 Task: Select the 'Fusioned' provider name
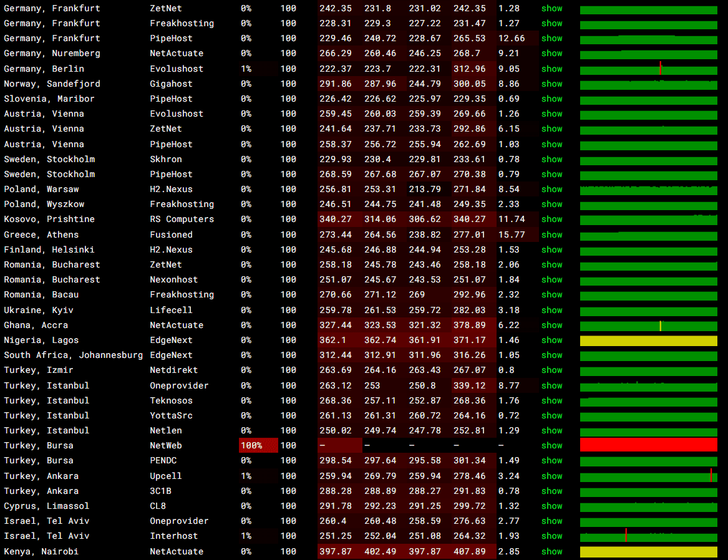point(171,234)
